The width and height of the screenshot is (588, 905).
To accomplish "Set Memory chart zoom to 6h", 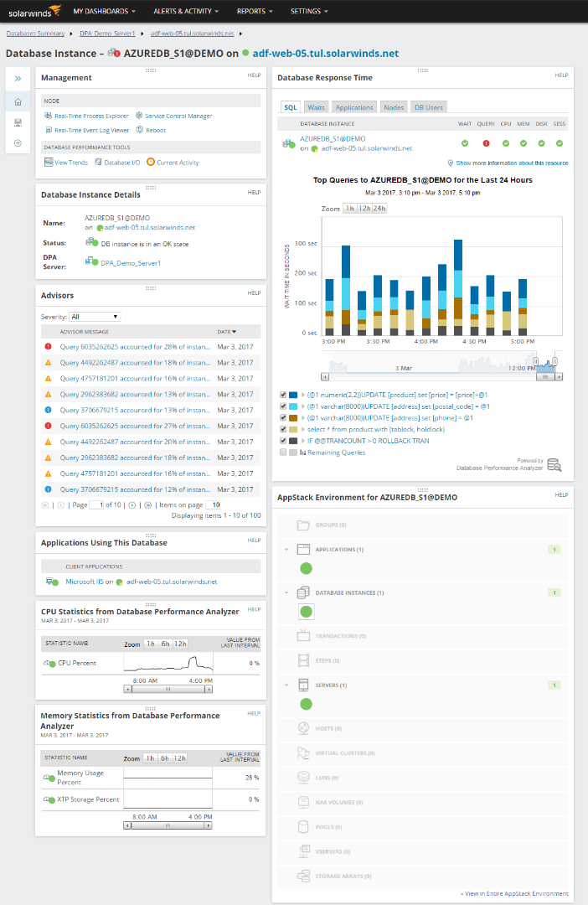I will click(164, 758).
